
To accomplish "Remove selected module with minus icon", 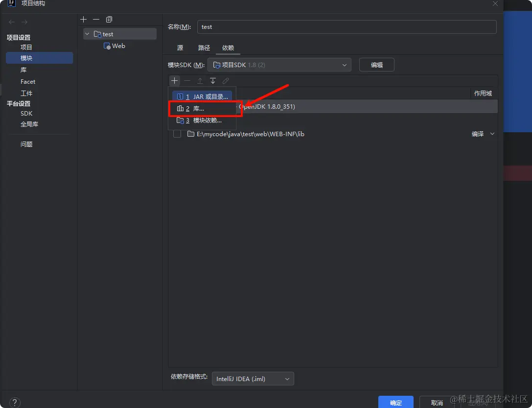I will (x=96, y=20).
